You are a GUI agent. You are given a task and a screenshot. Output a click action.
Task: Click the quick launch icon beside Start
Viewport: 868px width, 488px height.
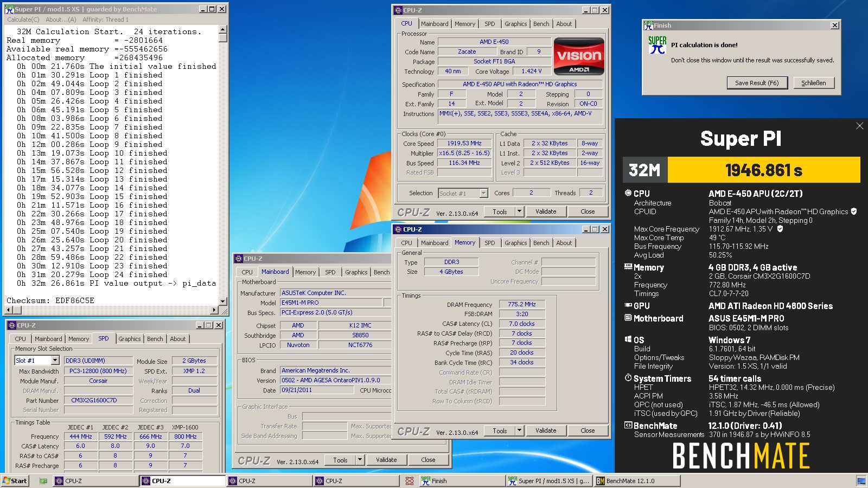click(43, 481)
